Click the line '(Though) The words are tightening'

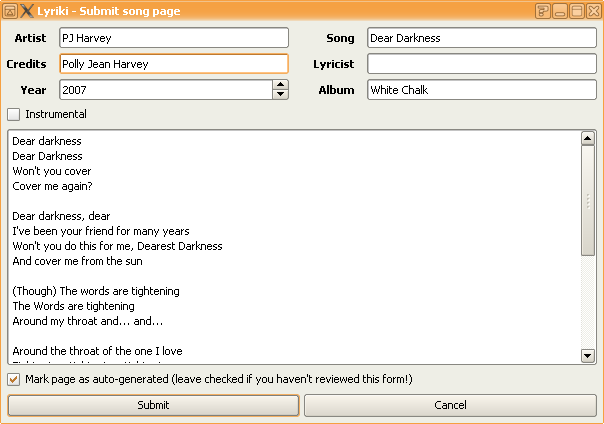[x=96, y=291]
